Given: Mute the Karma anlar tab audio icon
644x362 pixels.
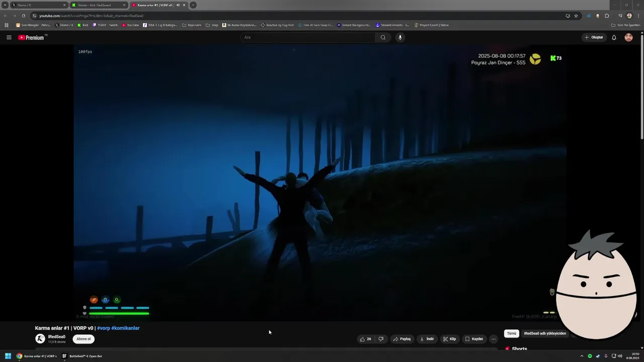Looking at the screenshot, I should [178, 5].
